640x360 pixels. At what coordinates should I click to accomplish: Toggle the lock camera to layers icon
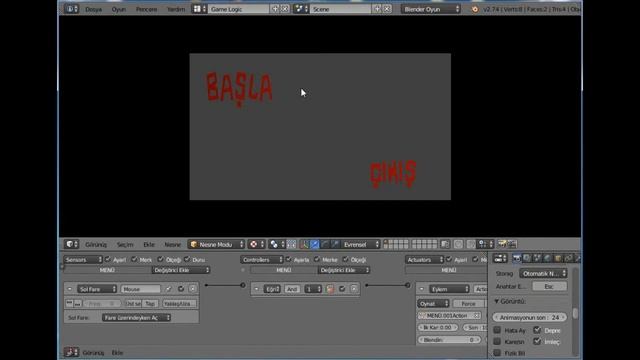point(445,244)
